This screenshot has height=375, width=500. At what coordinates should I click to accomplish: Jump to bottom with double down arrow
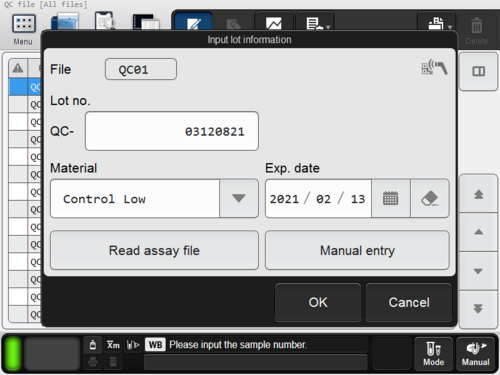point(478,309)
